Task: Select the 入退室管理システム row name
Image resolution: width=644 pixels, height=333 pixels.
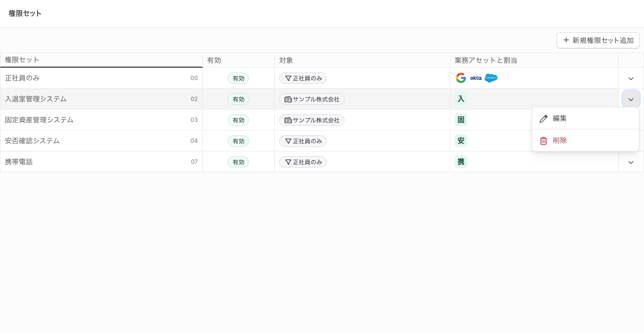Action: pyautogui.click(x=36, y=99)
